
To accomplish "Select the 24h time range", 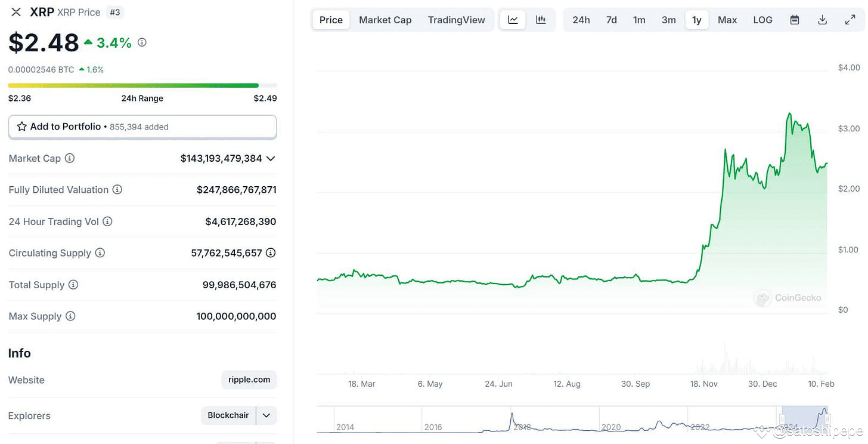I will 581,20.
